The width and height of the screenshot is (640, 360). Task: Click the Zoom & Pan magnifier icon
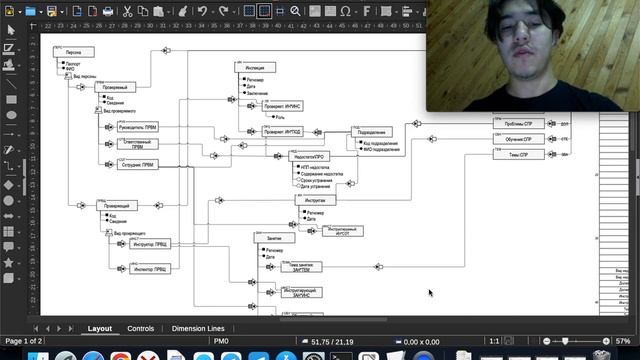coord(295,11)
